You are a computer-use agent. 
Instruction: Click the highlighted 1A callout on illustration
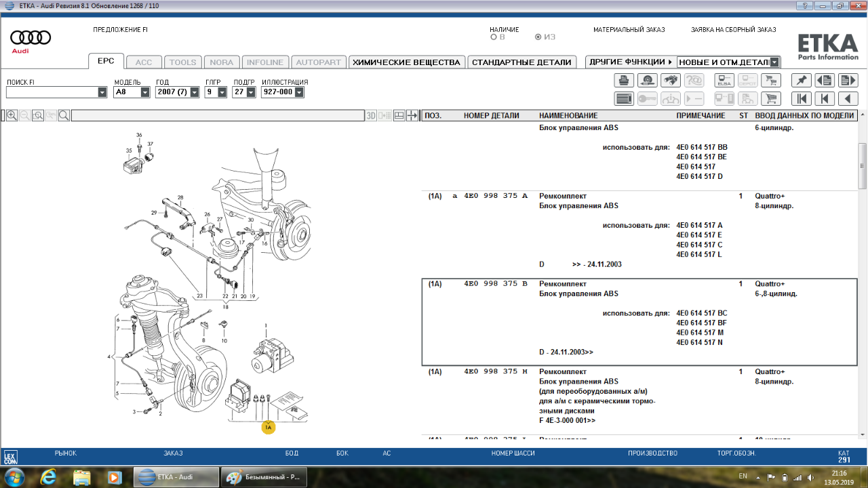pyautogui.click(x=269, y=427)
